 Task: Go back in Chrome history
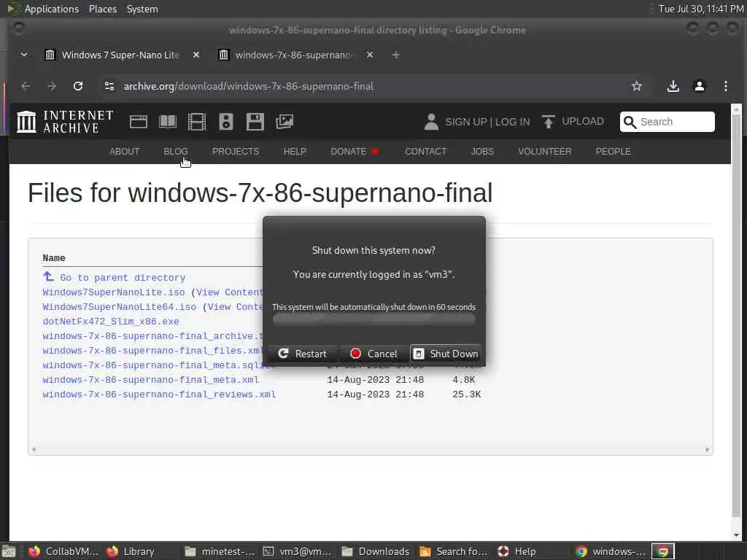[x=26, y=86]
